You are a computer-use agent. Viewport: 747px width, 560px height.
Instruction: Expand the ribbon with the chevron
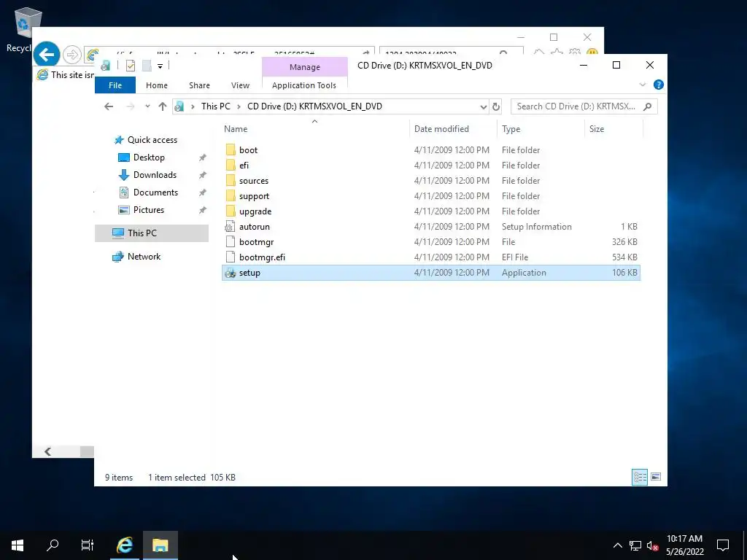pos(642,85)
